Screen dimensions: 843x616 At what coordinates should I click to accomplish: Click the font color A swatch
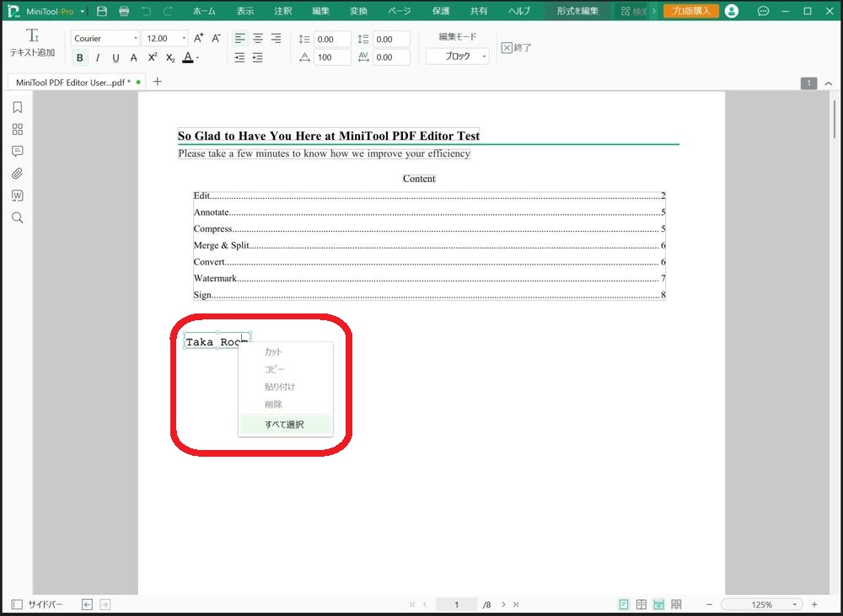188,57
